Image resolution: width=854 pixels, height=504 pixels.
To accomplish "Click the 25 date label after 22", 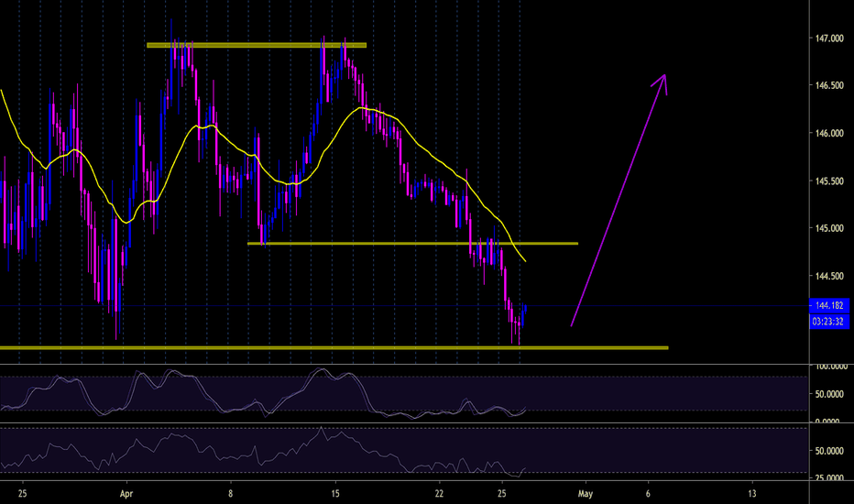I will click(x=501, y=494).
